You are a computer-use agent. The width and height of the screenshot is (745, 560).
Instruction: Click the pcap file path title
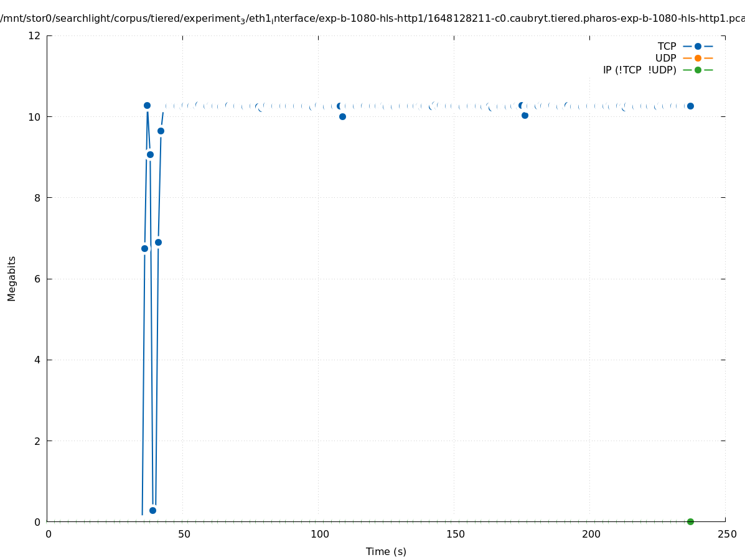pos(372,18)
